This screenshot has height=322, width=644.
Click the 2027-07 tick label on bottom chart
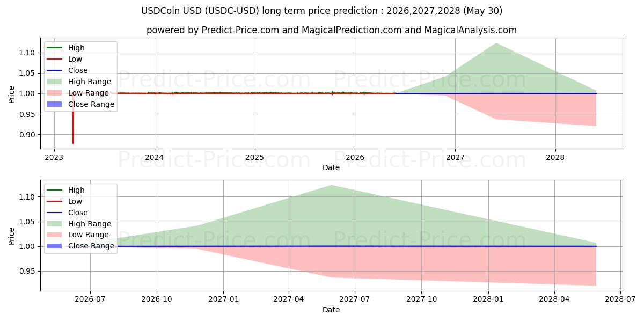click(x=355, y=300)
